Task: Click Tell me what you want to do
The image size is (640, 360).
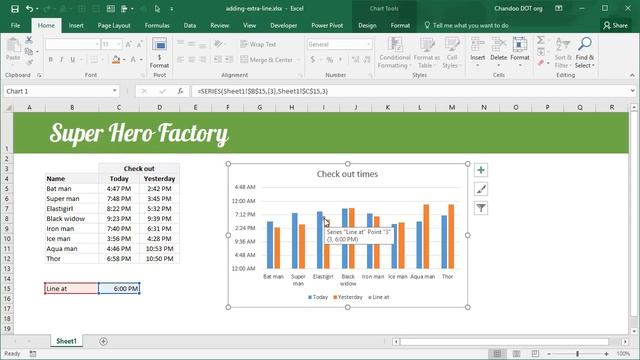Action: [x=466, y=25]
